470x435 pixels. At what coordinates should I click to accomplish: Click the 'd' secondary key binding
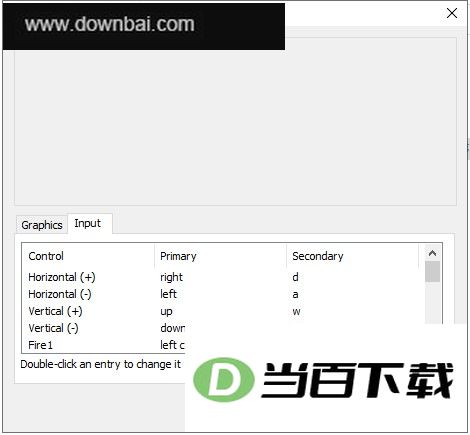point(295,277)
